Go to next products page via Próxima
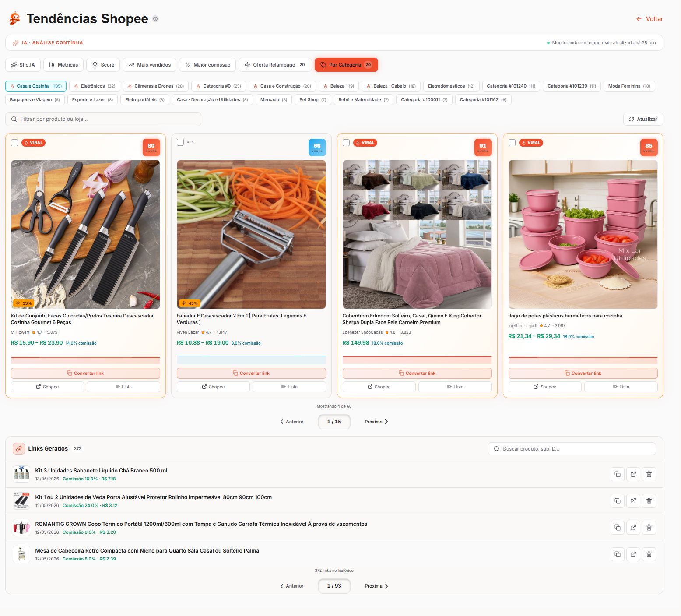The width and height of the screenshot is (681, 616). tap(376, 422)
